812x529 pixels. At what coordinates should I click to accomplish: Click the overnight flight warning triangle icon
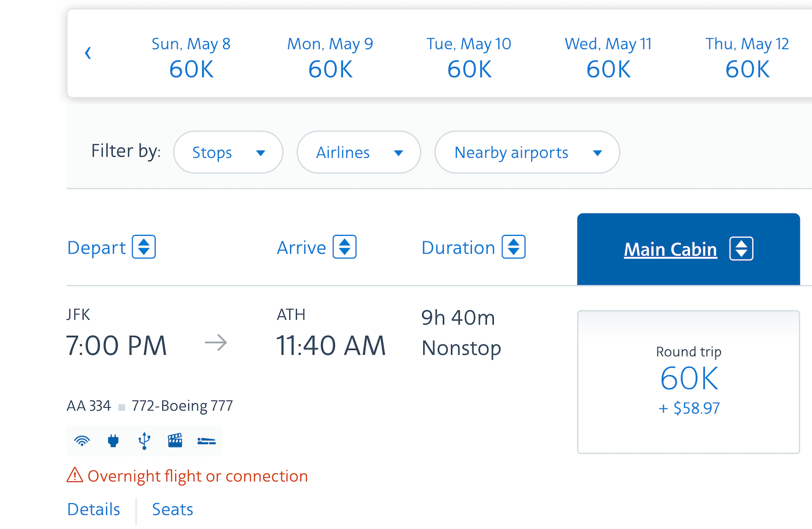pyautogui.click(x=74, y=476)
